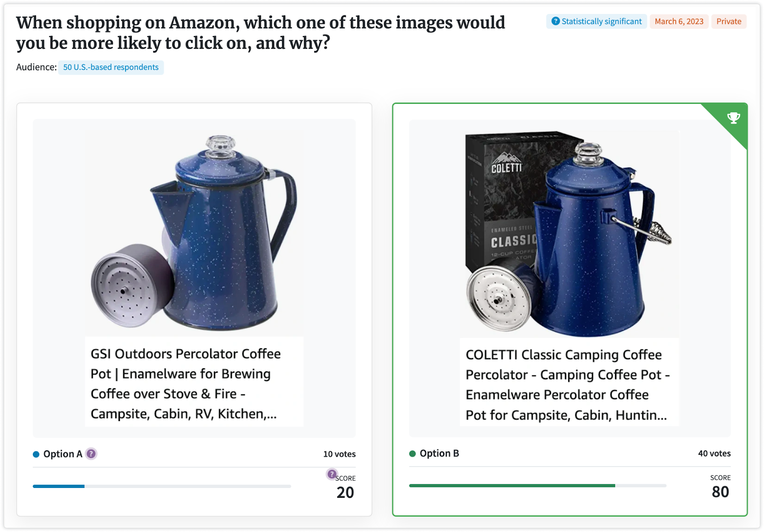Select the Option A label

(x=63, y=454)
